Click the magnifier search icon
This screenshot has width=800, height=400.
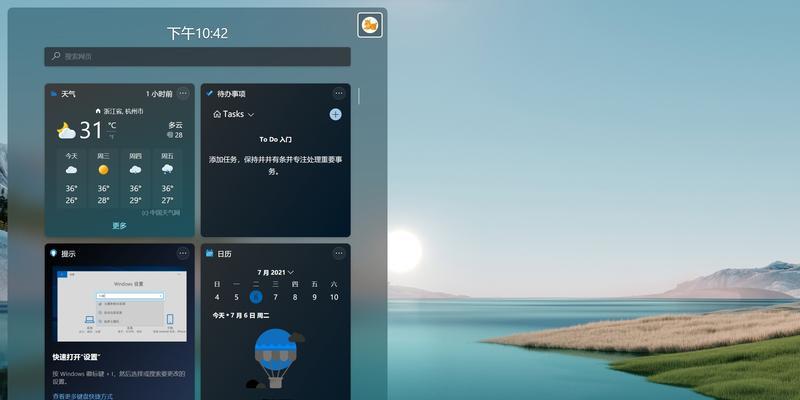point(56,56)
